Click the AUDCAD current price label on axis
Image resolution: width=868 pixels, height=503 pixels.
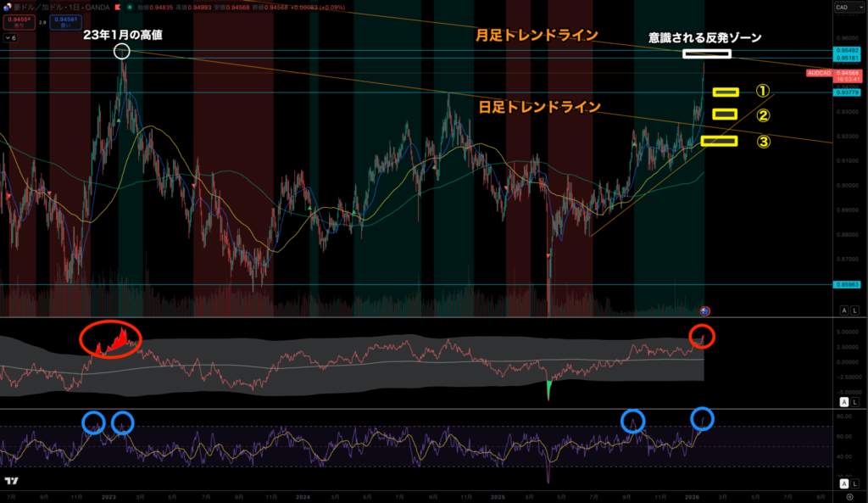(x=821, y=74)
